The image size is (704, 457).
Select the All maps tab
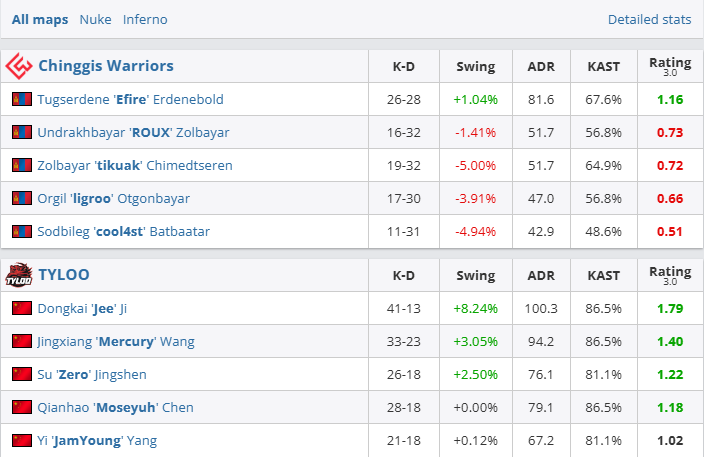tap(40, 20)
